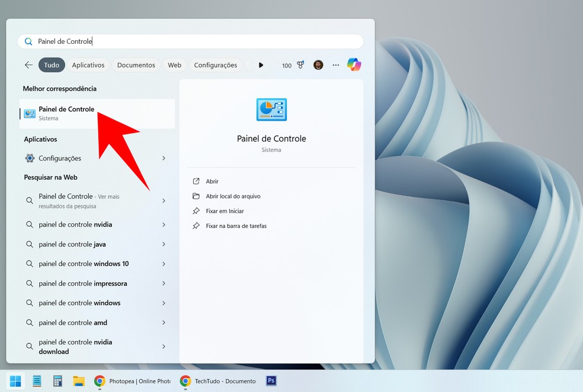Select the Configurações filter tab
The width and height of the screenshot is (583, 392).
[x=216, y=65]
